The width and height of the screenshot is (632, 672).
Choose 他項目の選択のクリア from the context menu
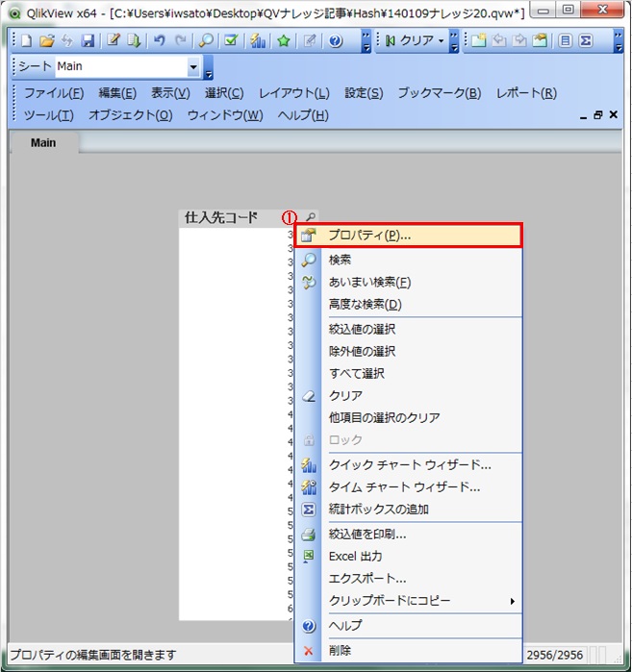408,417
